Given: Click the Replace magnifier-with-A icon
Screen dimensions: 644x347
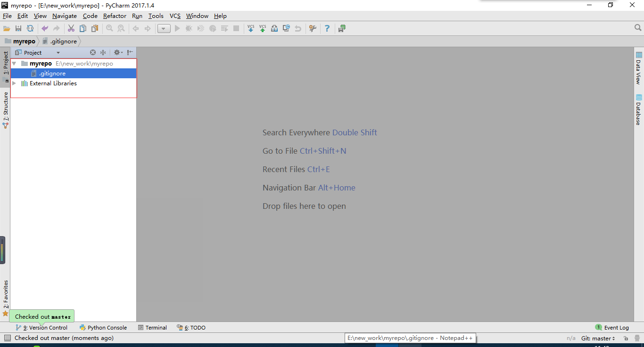Looking at the screenshot, I should coord(121,29).
